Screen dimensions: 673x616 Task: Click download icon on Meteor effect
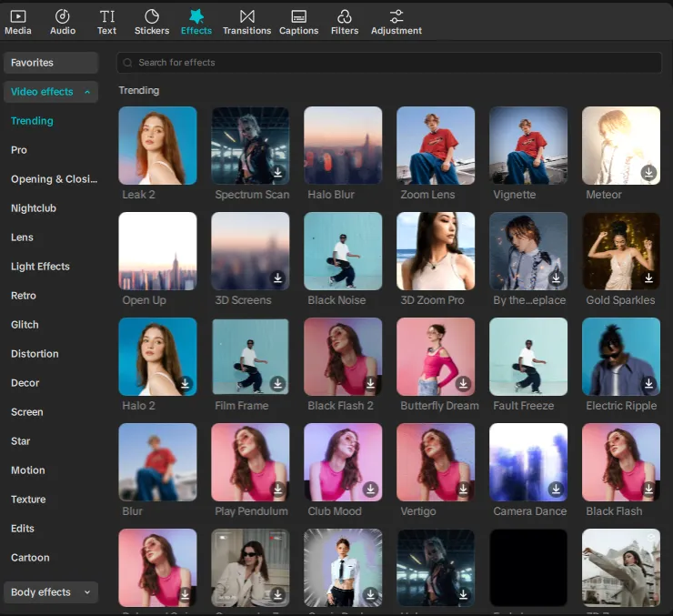click(648, 173)
